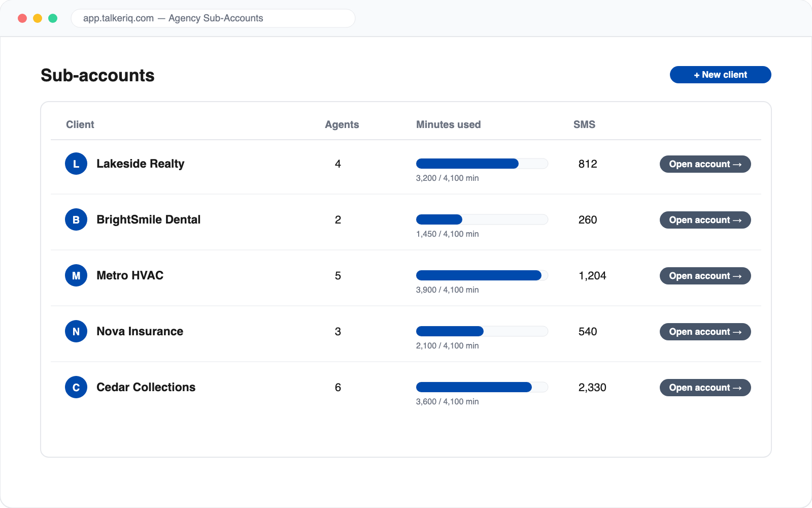Click the '3,600 / 4,100 min' label
812x508 pixels.
click(448, 402)
